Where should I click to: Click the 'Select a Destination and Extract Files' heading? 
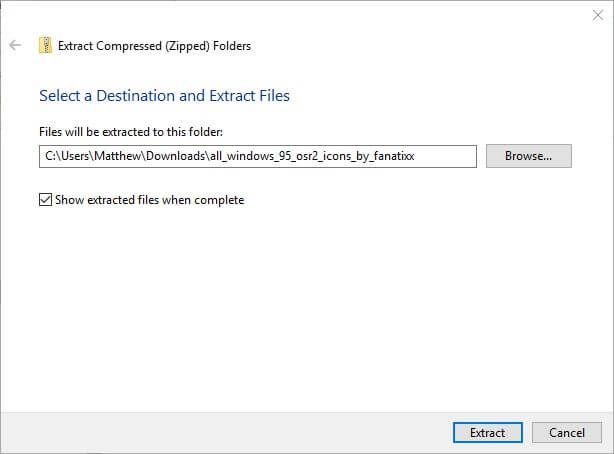[164, 96]
